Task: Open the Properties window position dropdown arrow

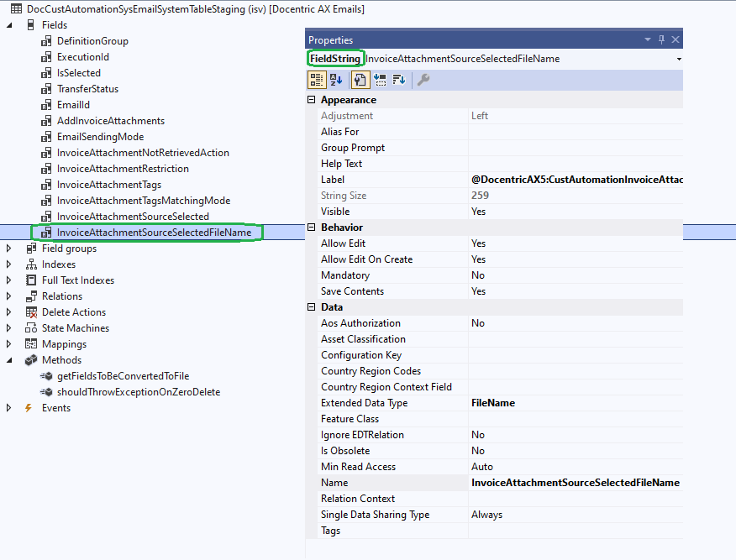Action: tap(647, 39)
